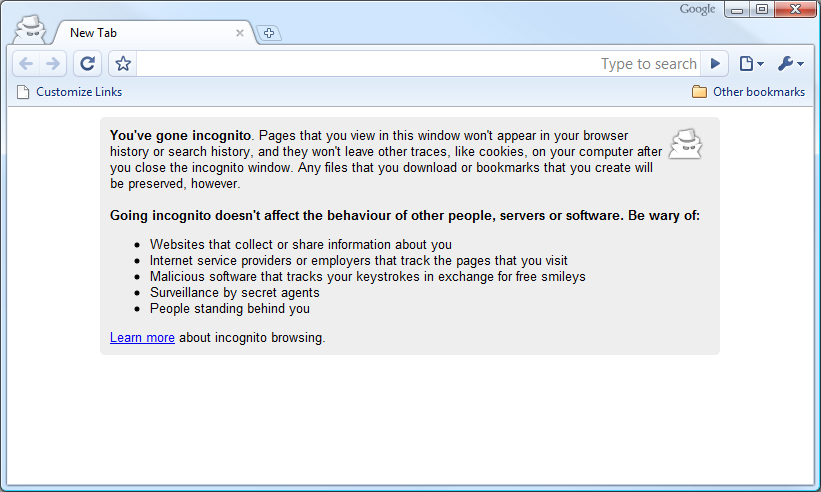821x492 pixels.
Task: Focus the address bar search field
Action: 400,64
